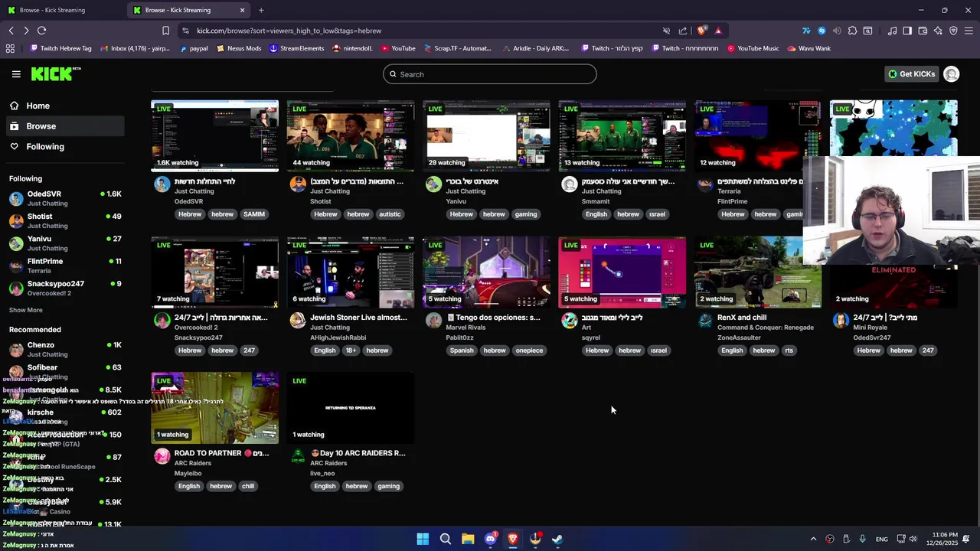Click the Get KICKs button
The image size is (980, 551).
pos(911,74)
